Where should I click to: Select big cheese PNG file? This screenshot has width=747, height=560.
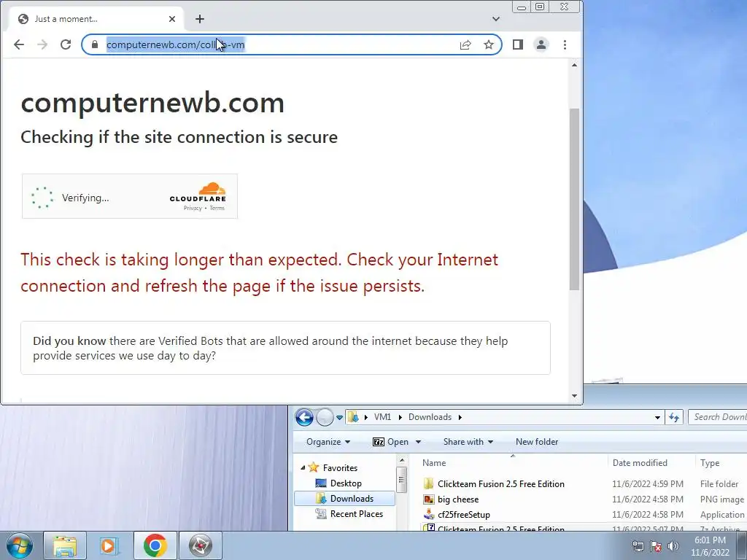458,499
